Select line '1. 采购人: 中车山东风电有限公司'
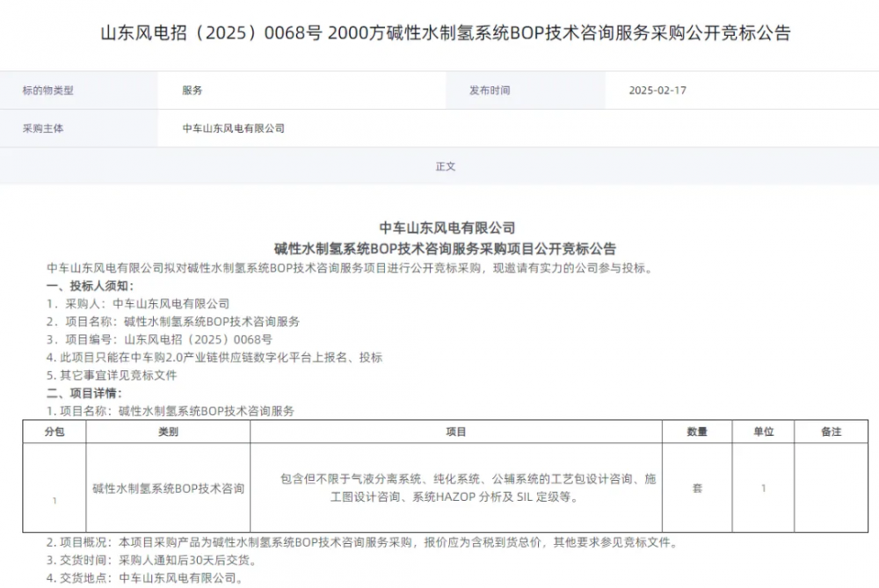Image resolution: width=879 pixels, height=588 pixels. (138, 304)
